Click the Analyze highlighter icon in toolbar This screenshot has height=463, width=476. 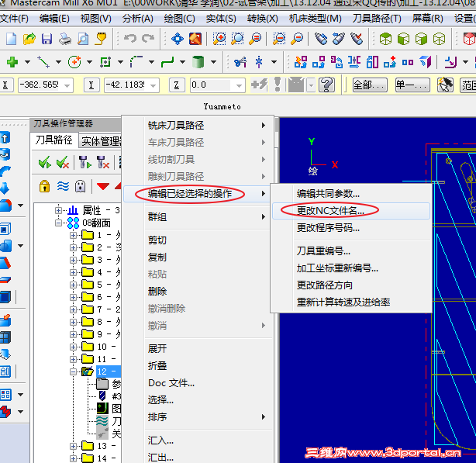pos(101,39)
